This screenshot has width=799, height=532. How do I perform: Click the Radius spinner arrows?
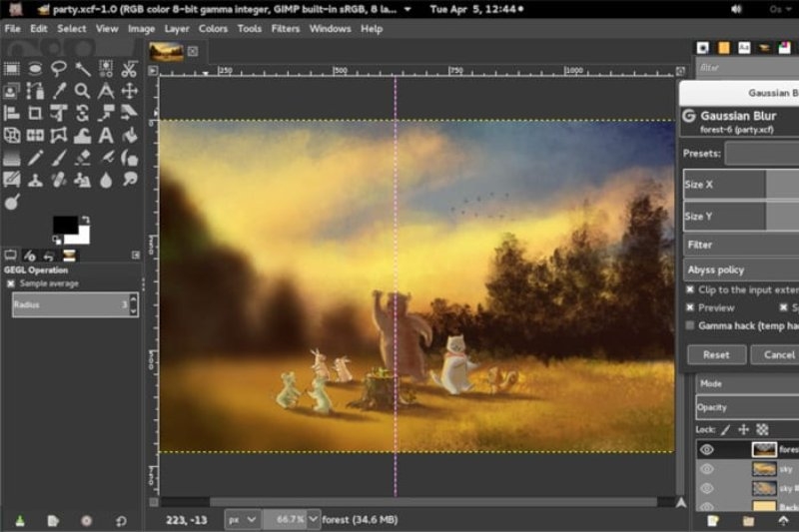[x=134, y=304]
